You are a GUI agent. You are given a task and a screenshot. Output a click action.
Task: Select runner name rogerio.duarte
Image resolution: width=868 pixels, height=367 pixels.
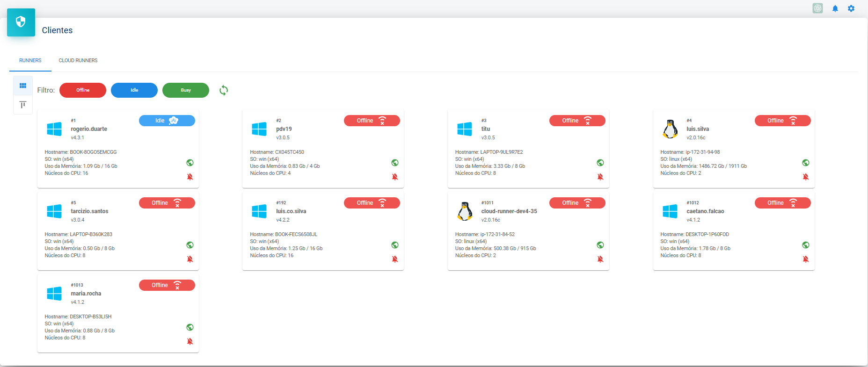[x=89, y=129]
